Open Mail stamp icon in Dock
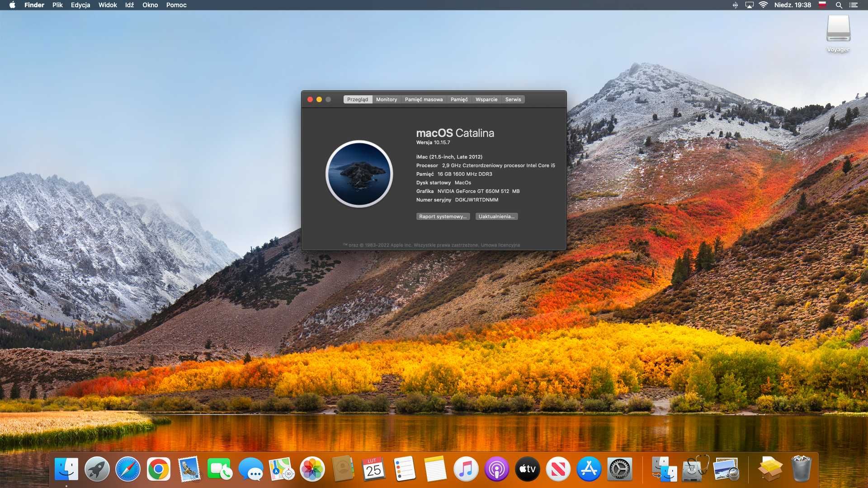Viewport: 868px width, 488px height. 189,469
